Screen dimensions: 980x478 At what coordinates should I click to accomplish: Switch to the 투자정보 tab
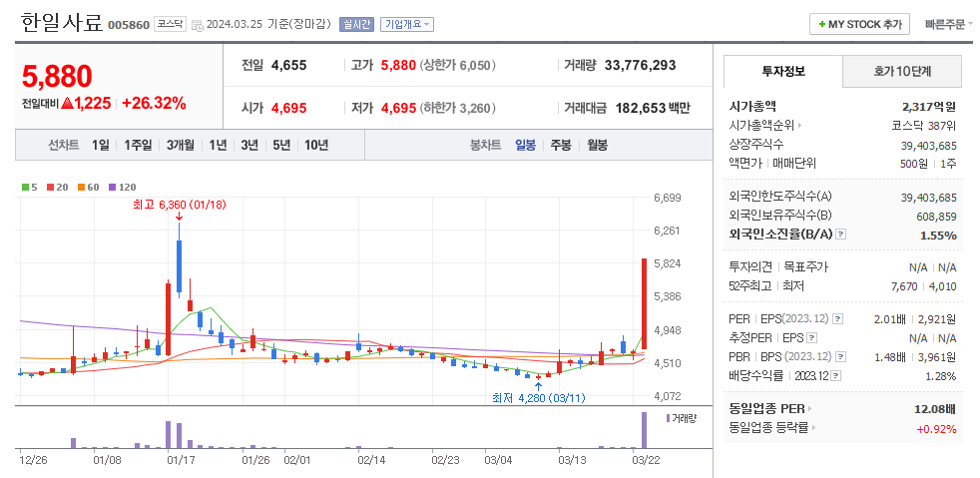(x=783, y=71)
